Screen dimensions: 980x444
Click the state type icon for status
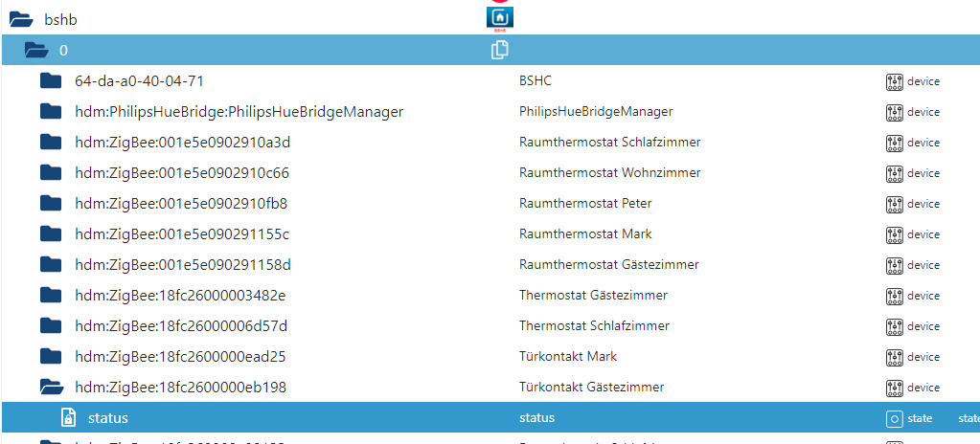click(895, 418)
